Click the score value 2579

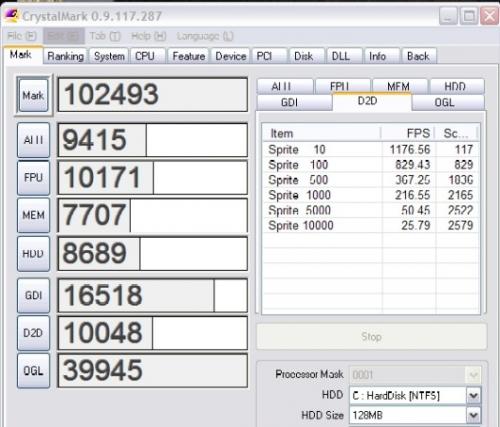pos(460,225)
